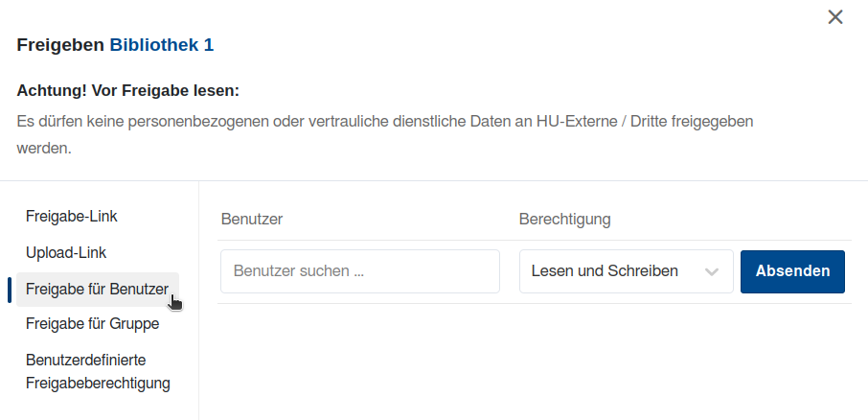
Task: Click the Achtung! Vor Freigabe lesen heading
Action: (127, 91)
